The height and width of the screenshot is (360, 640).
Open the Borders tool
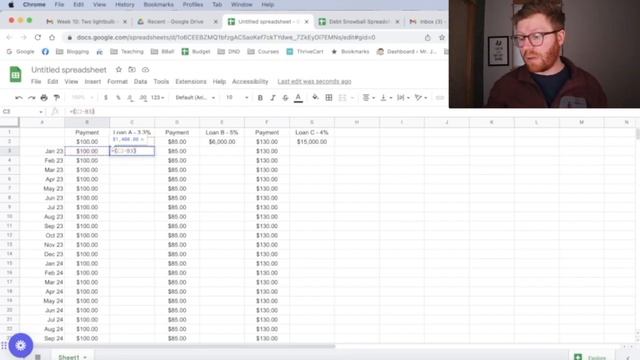tap(329, 98)
